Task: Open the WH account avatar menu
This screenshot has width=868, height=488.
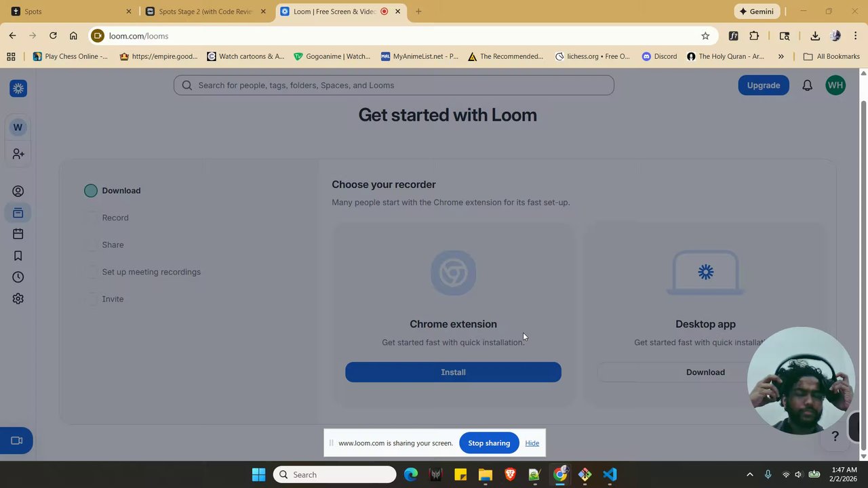Action: [835, 85]
